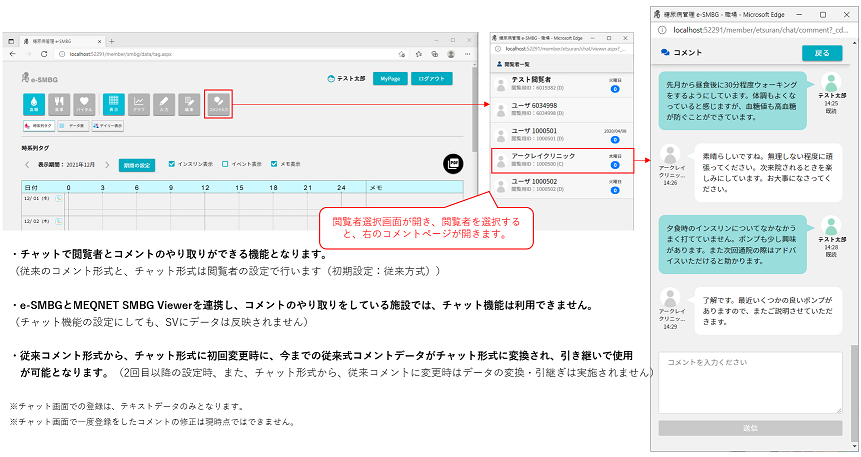861x457 pixels.
Task: Switch to デイリー表示 view tab
Action: (x=108, y=126)
